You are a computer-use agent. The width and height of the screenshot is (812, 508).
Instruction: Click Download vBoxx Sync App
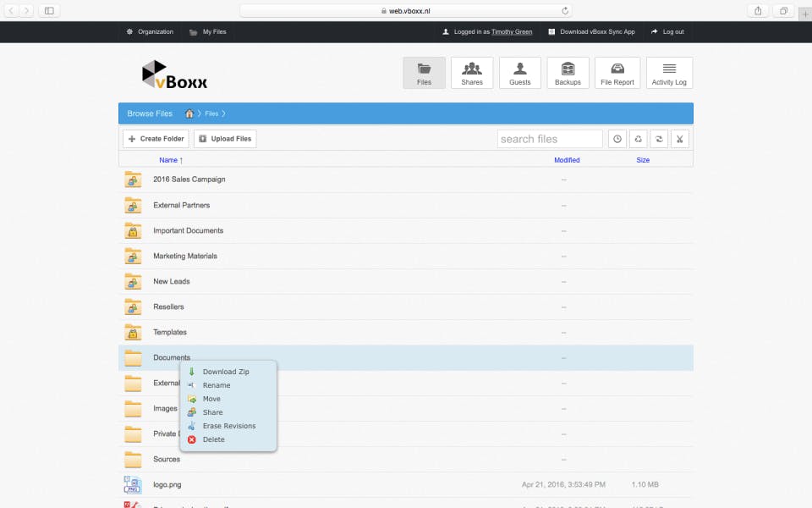pos(592,31)
